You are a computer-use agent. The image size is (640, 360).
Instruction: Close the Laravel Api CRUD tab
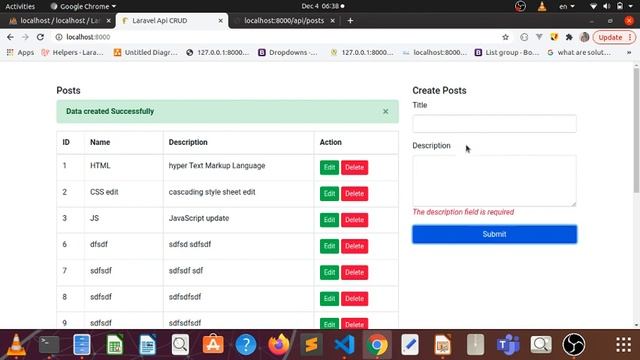220,20
